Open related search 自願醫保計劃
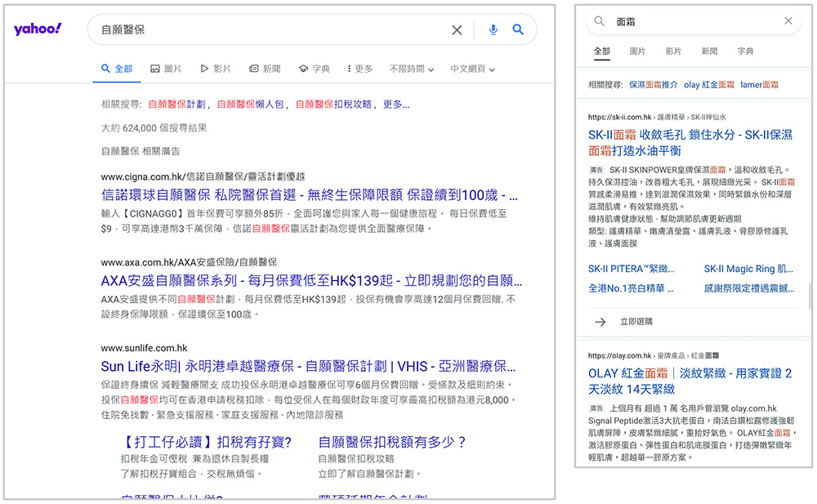Viewport: 817px width, 504px height. coord(176,105)
